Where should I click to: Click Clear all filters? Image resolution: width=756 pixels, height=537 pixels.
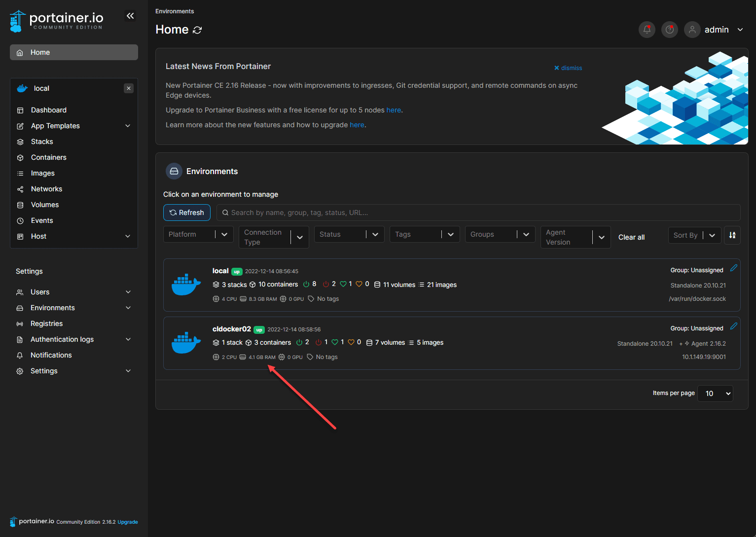click(631, 237)
